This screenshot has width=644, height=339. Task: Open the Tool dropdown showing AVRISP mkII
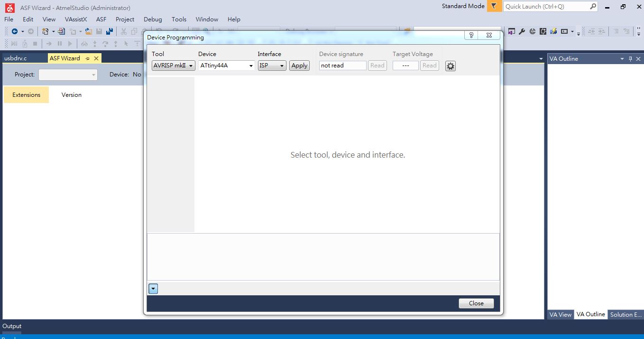tap(174, 66)
